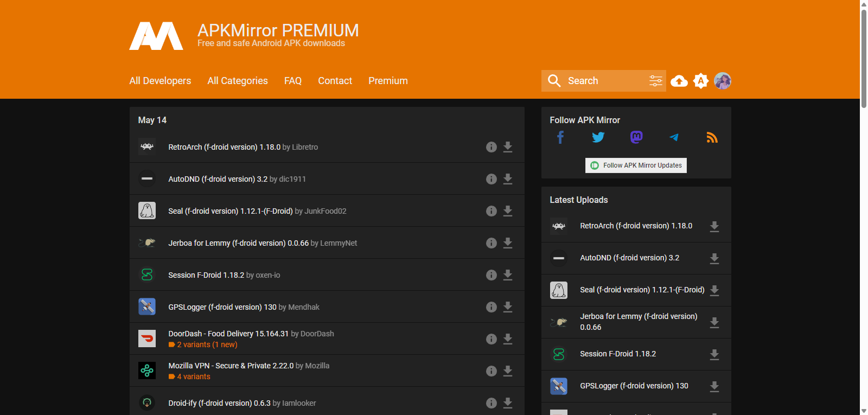Screen dimensions: 868x415
Task: Open the All Developers menu
Action: click(160, 81)
